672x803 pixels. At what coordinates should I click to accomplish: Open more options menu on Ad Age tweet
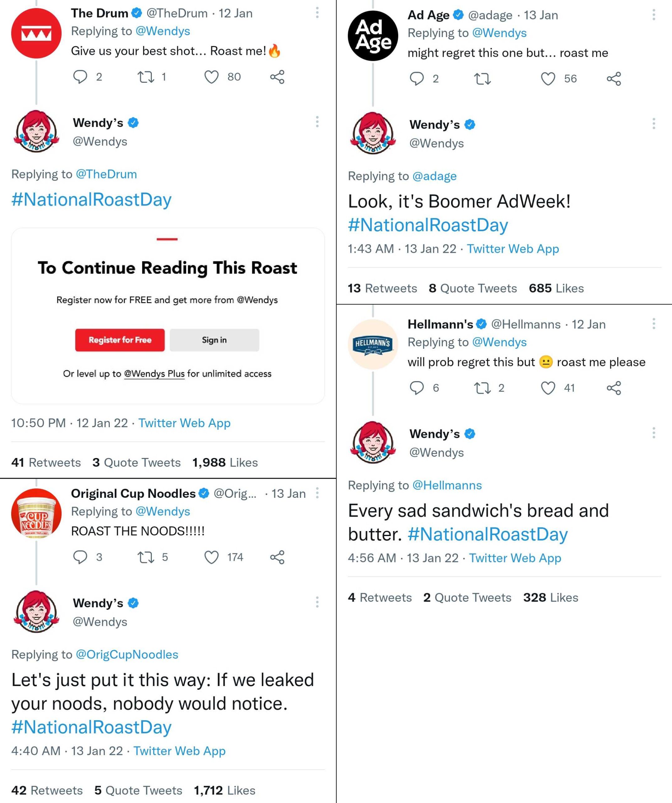(653, 15)
